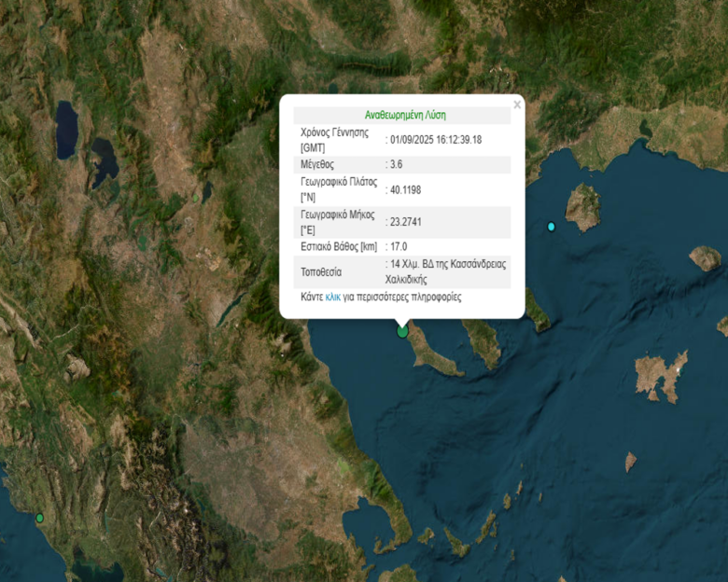
Task: Click the 'Αναθεωρημένη Λύση' header text
Action: (405, 115)
